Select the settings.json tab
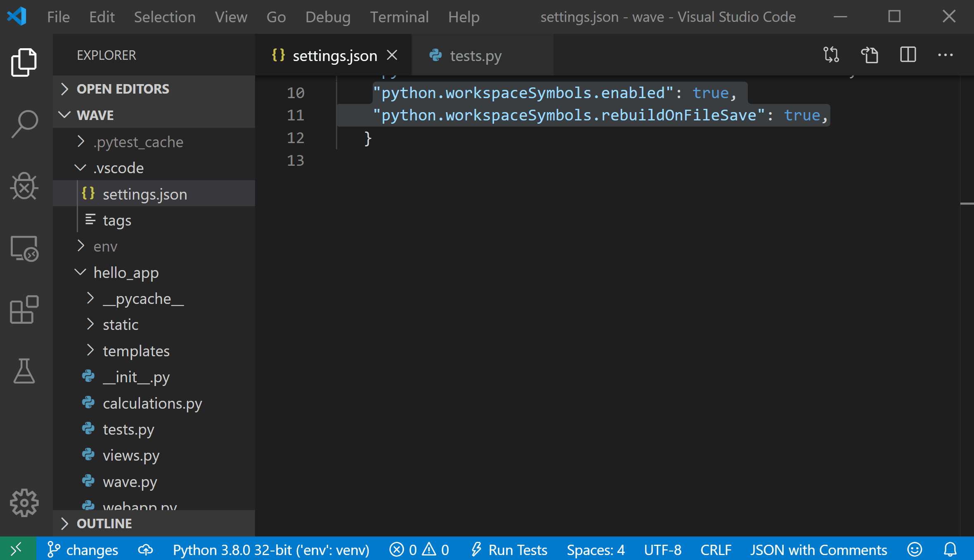974x560 pixels. tap(333, 56)
